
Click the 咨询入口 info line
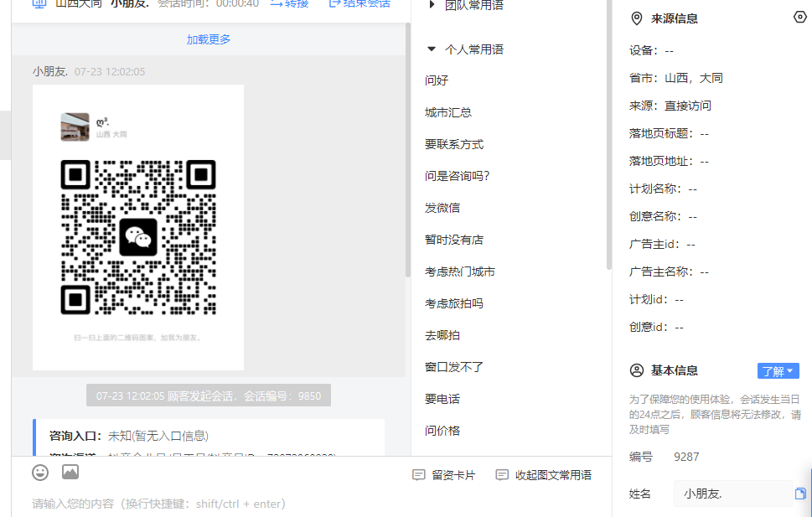coord(129,437)
